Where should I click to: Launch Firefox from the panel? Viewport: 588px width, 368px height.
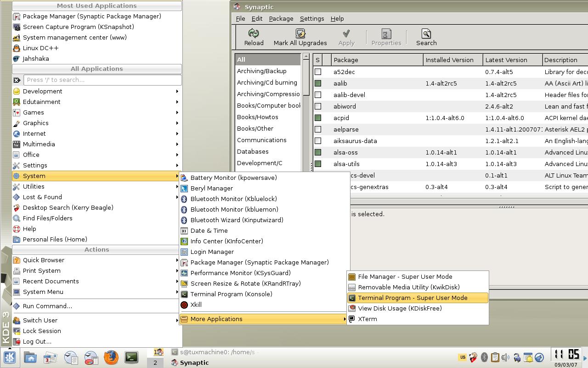tap(111, 357)
